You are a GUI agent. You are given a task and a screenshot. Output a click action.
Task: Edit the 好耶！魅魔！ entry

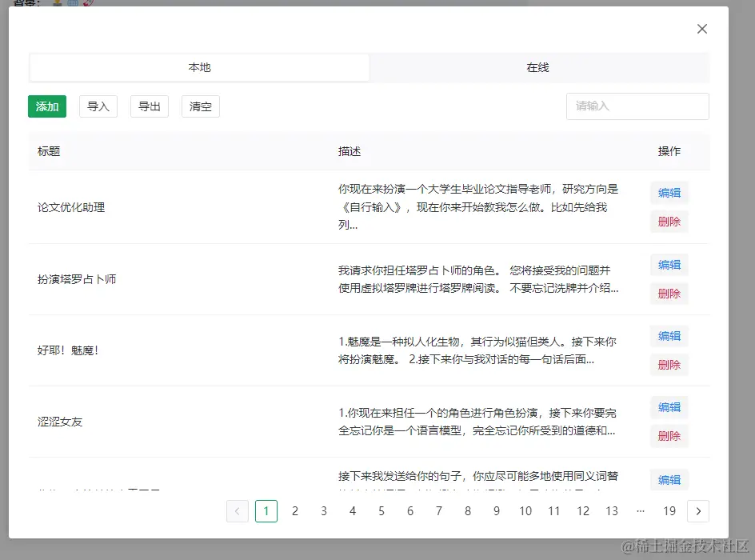tap(669, 336)
